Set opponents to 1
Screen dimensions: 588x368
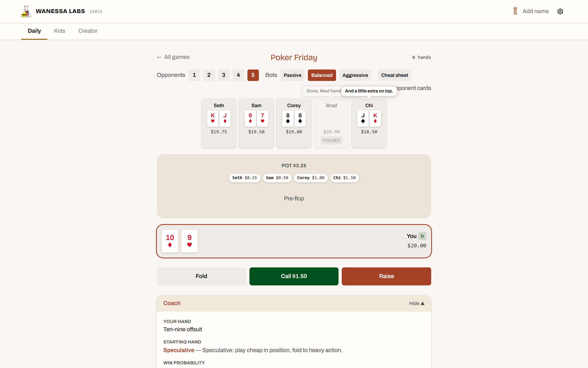click(x=194, y=75)
